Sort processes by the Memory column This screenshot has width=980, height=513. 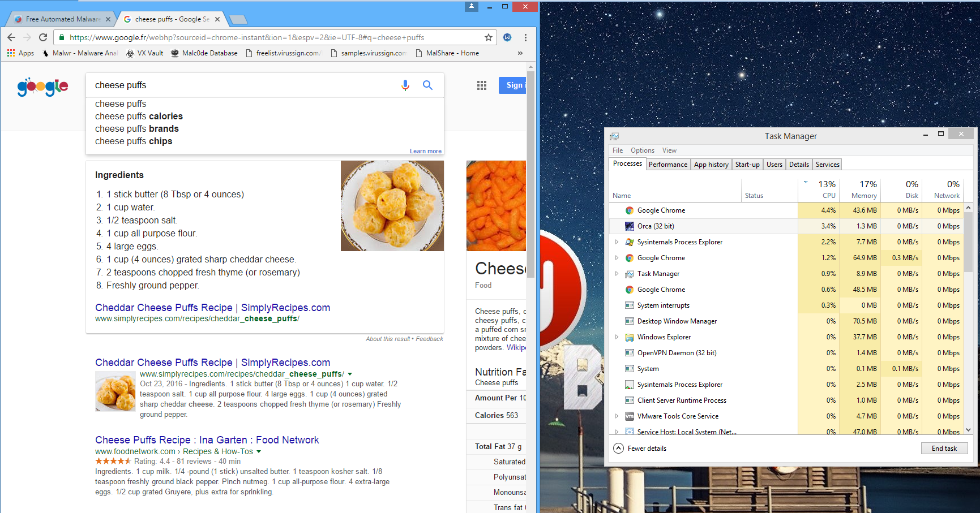pyautogui.click(x=860, y=189)
